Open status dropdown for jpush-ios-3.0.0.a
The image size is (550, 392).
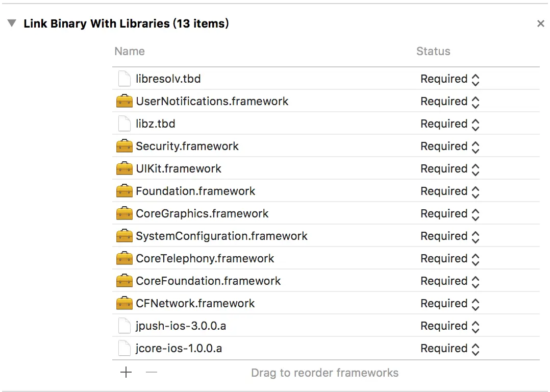[x=450, y=326]
